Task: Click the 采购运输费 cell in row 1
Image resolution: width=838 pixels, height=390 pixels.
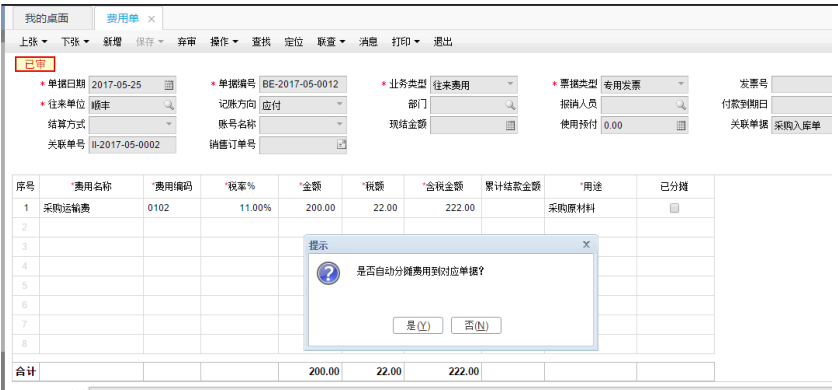Action: coord(91,208)
